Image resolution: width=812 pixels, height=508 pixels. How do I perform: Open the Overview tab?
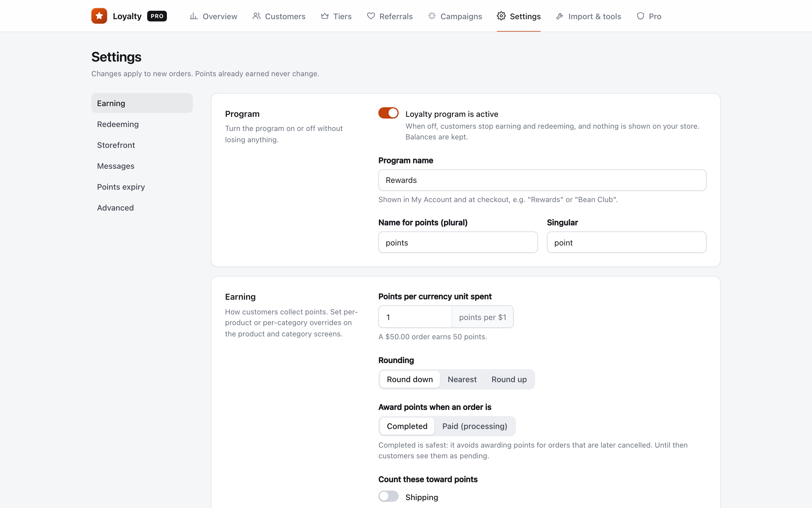point(213,16)
